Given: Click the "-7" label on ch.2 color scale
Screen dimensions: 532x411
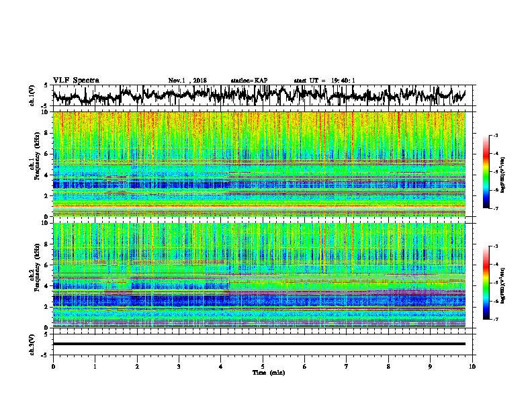Looking at the screenshot, I should click(x=495, y=319).
